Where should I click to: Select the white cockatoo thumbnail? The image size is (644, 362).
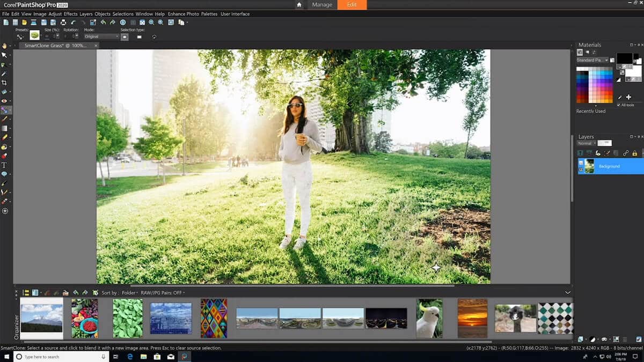pyautogui.click(x=429, y=319)
